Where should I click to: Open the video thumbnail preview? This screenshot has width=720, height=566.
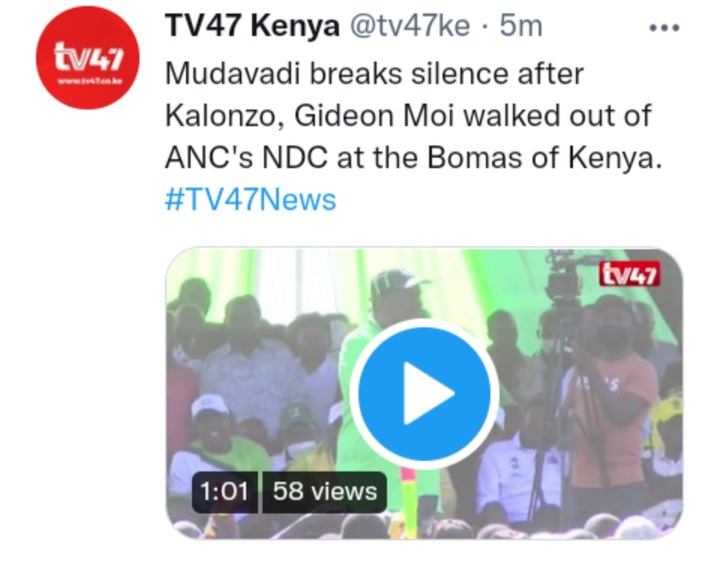coord(424,393)
